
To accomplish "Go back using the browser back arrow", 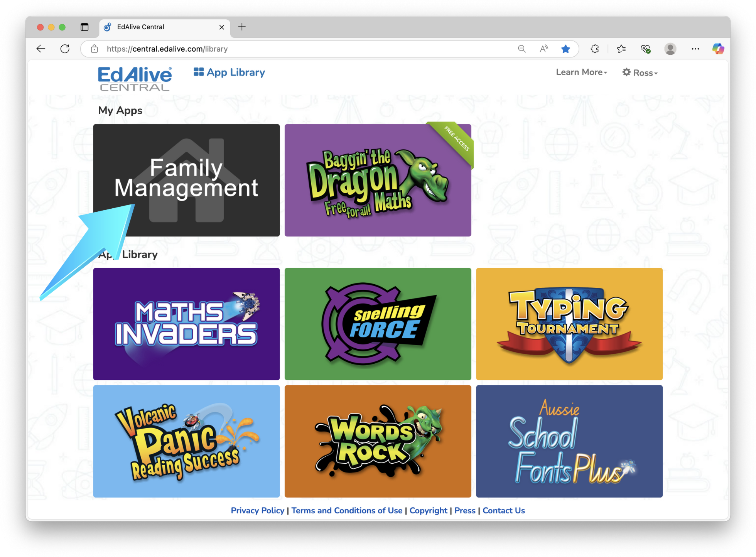I will (x=40, y=49).
